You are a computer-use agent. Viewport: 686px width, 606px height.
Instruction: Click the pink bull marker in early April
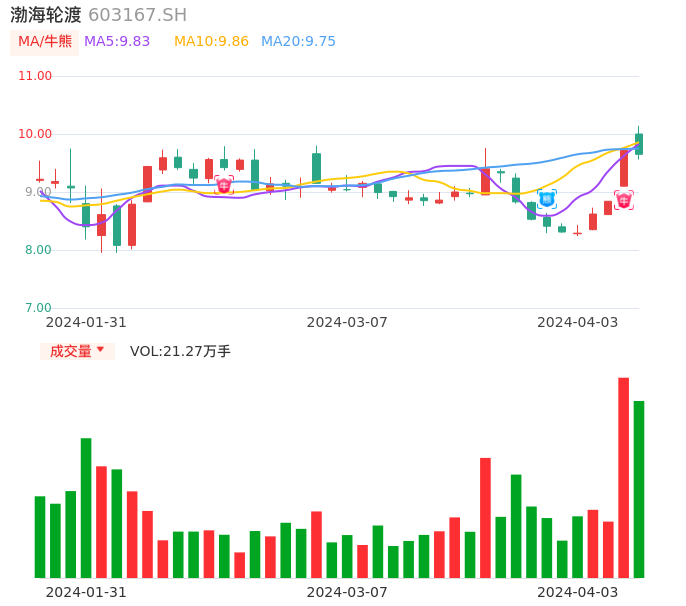coord(624,200)
